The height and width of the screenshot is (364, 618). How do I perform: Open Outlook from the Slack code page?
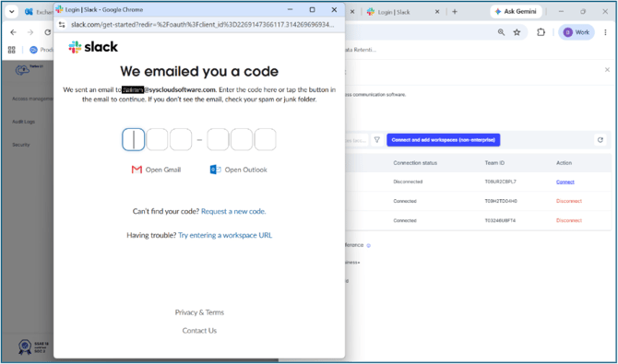coord(239,170)
